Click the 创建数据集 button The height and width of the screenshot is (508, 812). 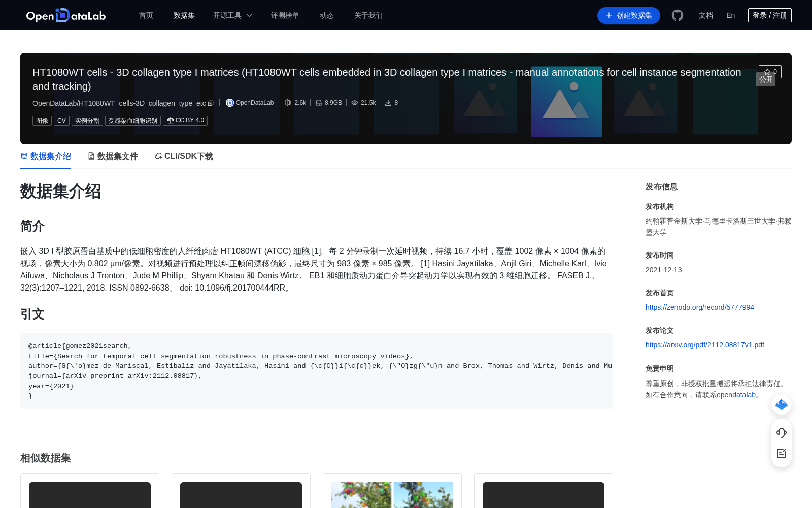629,15
